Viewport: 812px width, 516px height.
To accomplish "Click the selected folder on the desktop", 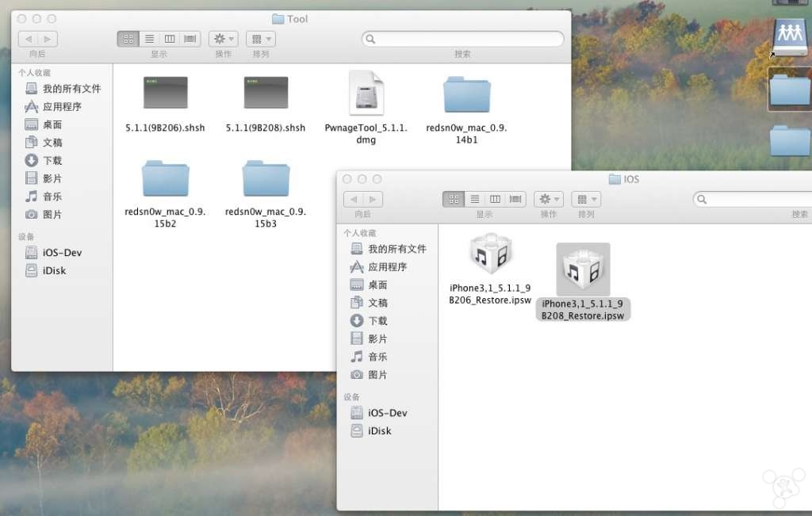I will [x=790, y=90].
